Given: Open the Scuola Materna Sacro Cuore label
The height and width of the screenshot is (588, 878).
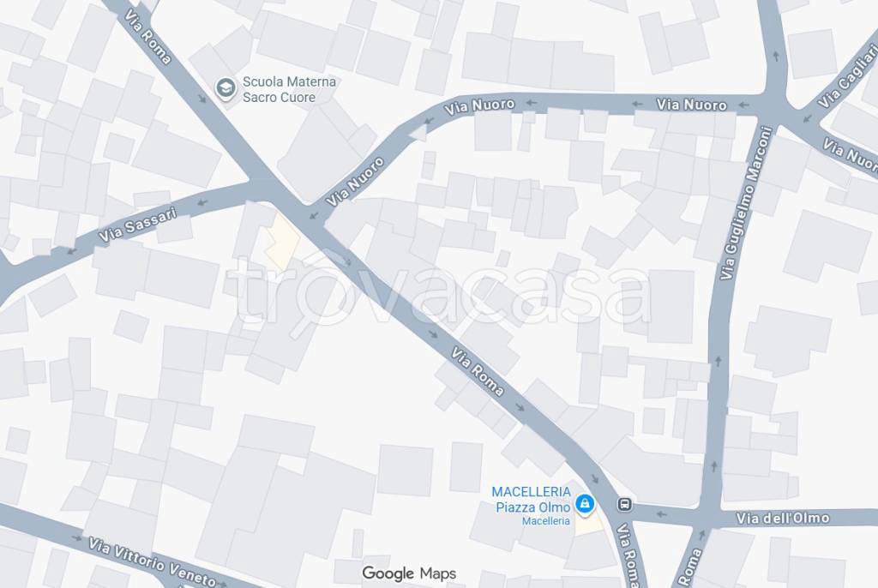Looking at the screenshot, I should [x=289, y=90].
